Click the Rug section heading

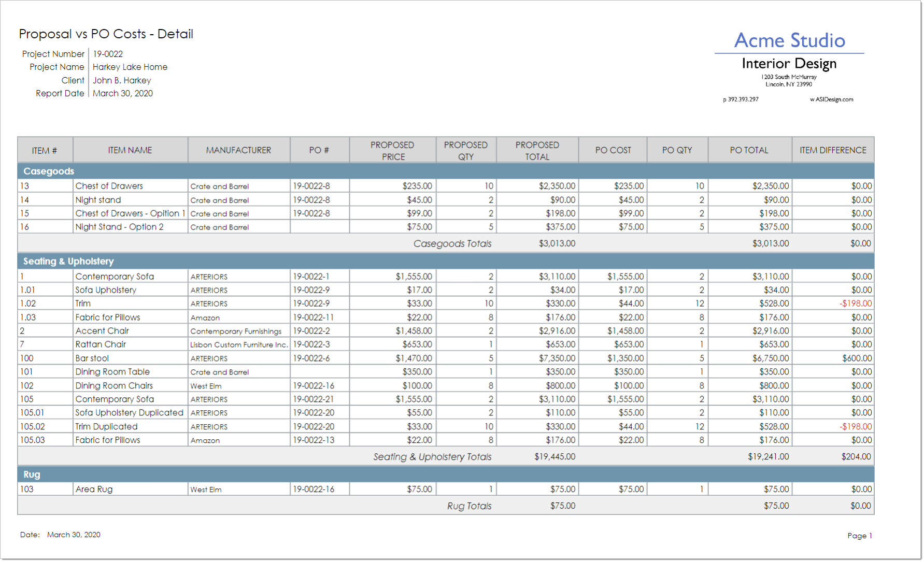32,474
